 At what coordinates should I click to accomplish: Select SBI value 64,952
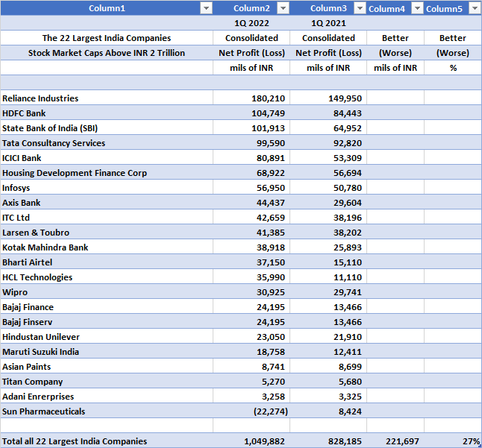[328, 127]
